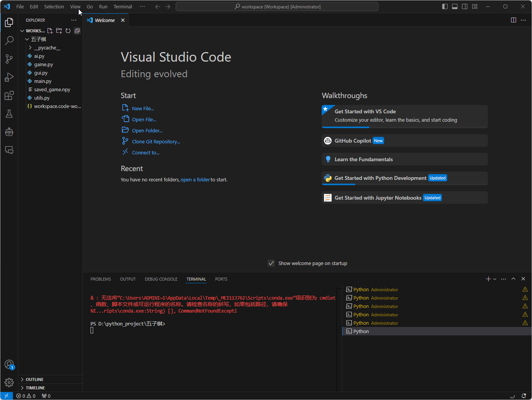Open the Accounts icon with badge
The width and height of the screenshot is (532, 400).
9,365
